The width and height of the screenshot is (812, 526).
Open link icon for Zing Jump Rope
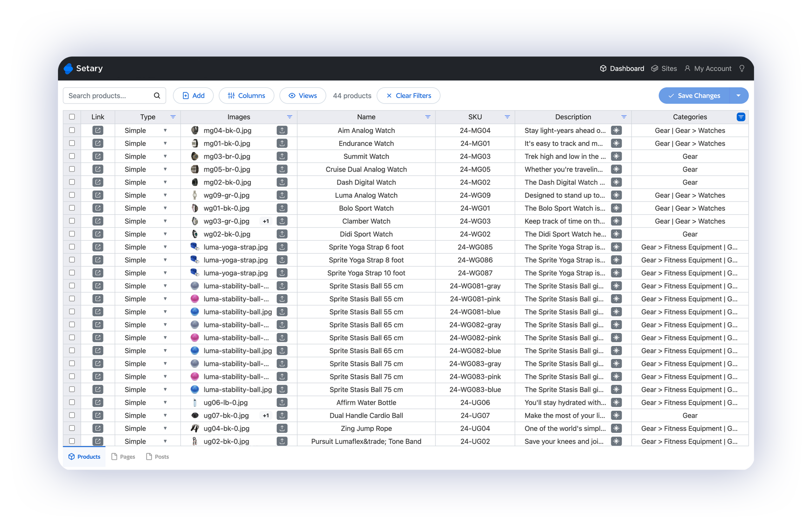click(98, 428)
